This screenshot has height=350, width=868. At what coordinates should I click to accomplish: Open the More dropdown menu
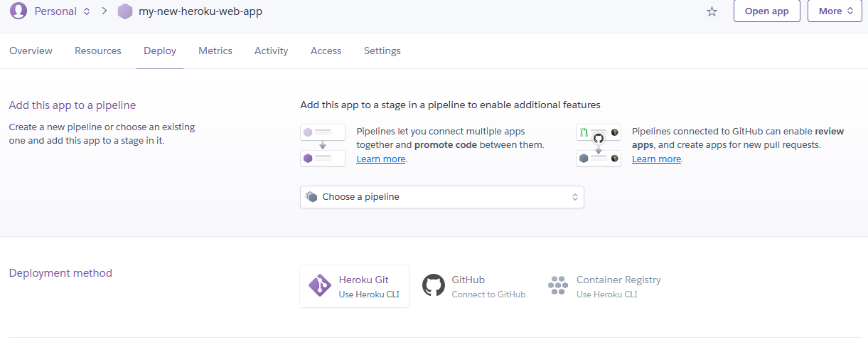tap(835, 11)
